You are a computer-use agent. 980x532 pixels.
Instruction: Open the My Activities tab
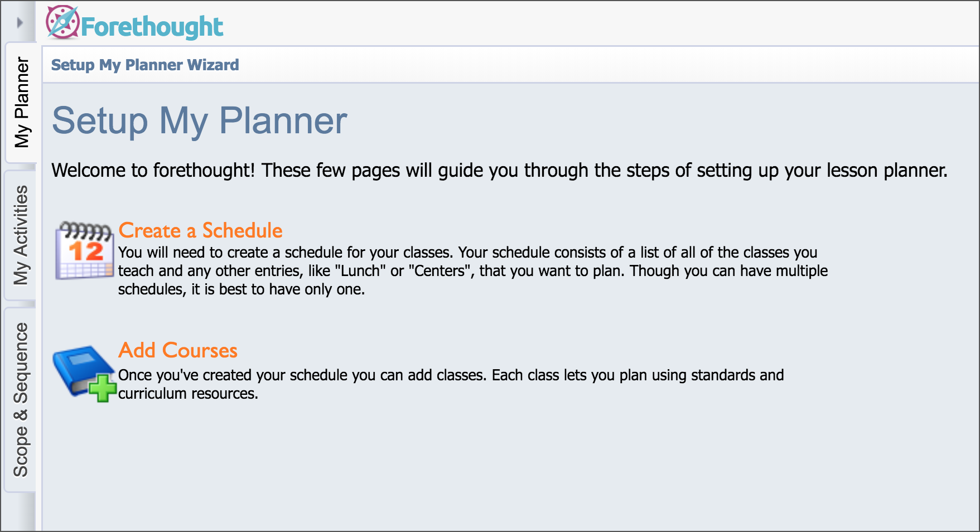(21, 235)
